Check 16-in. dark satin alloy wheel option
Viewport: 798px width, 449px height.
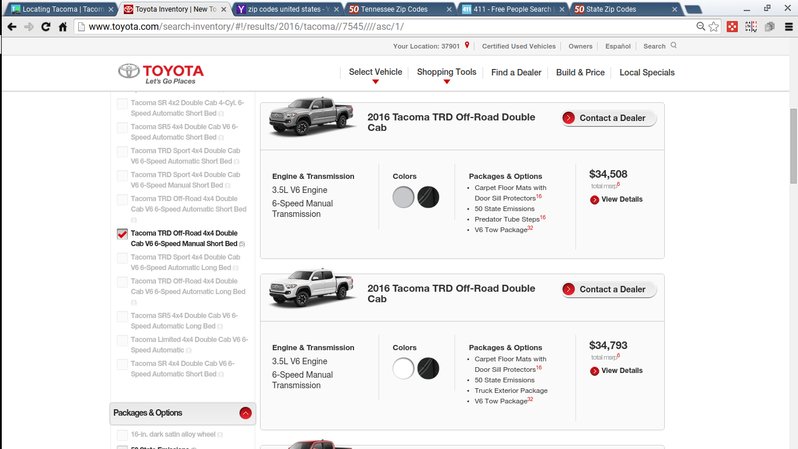(122, 435)
